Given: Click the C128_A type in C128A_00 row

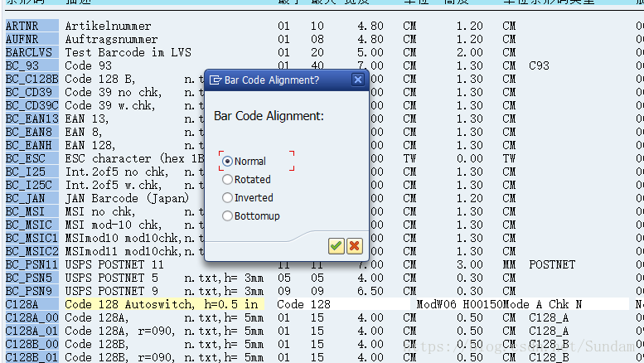Looking at the screenshot, I should tap(549, 317).
